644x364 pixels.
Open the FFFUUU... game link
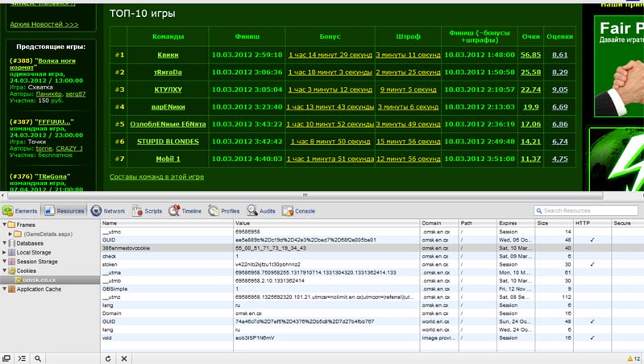[54, 122]
